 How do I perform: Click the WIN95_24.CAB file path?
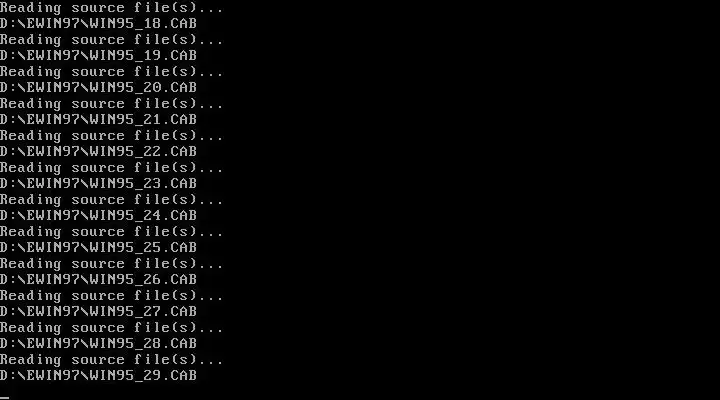click(x=98, y=215)
